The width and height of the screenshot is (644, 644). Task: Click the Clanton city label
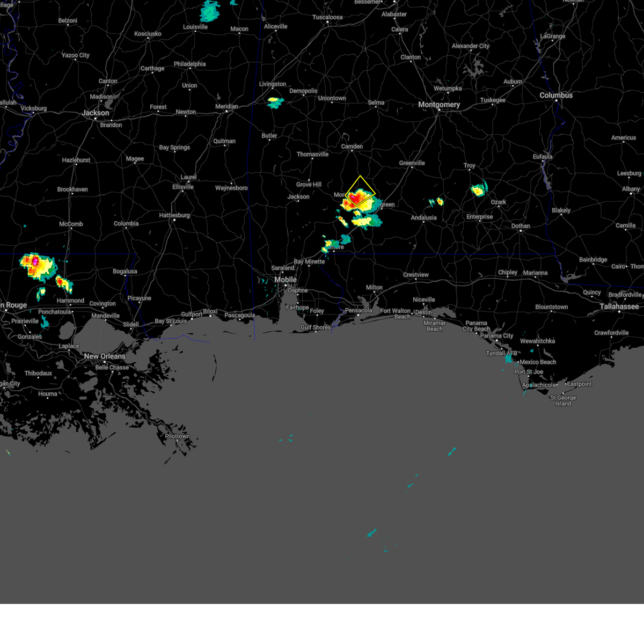(x=411, y=57)
